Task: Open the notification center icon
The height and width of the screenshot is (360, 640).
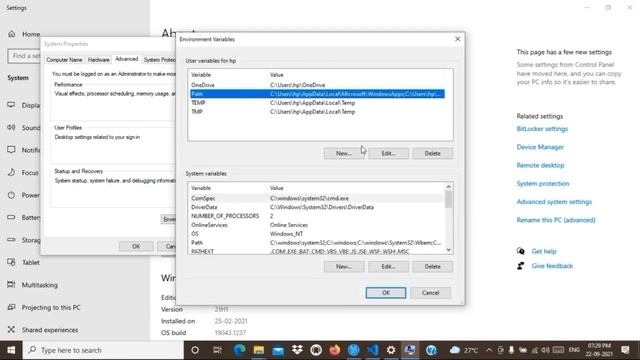Action: click(x=625, y=350)
